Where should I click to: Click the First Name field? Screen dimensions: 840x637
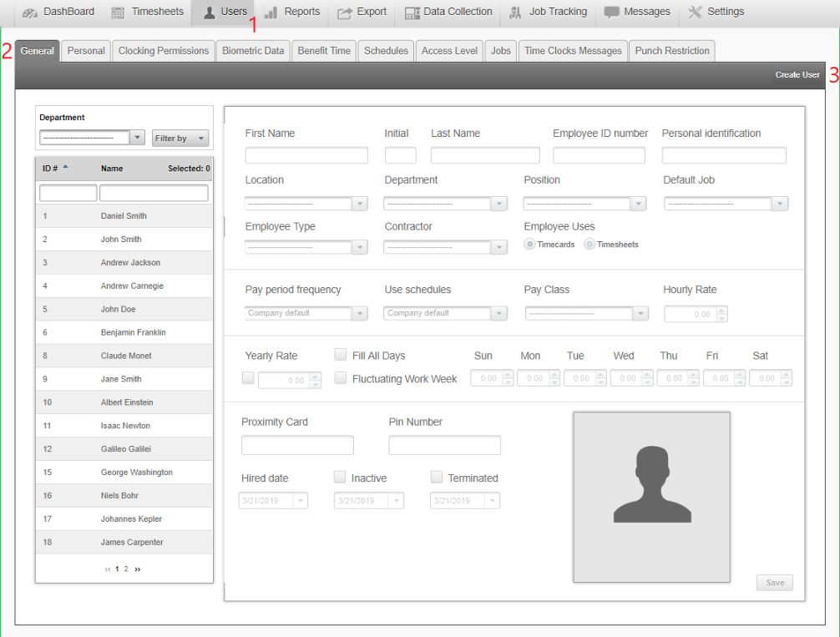click(x=306, y=155)
